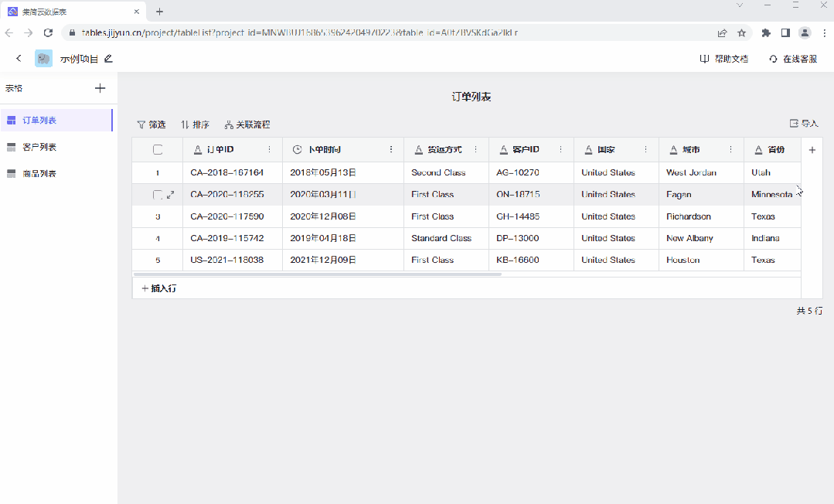Open the 下单时间 column menu dots
The image size is (834, 504).
391,149
